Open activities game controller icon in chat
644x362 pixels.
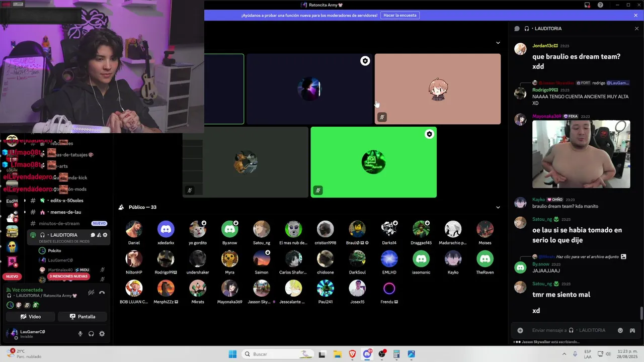click(x=632, y=330)
